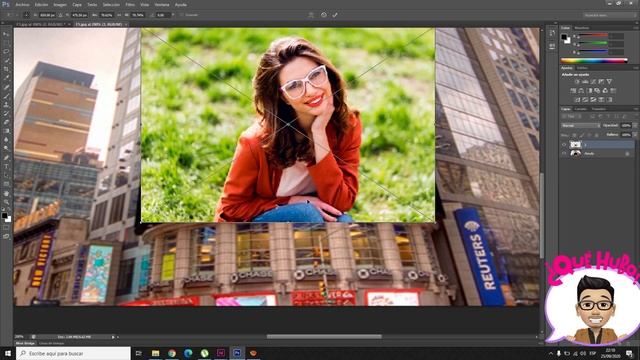Screen dimensions: 640x360
Task: Open the Relleno slider dropdown arrow
Action: click(634, 135)
